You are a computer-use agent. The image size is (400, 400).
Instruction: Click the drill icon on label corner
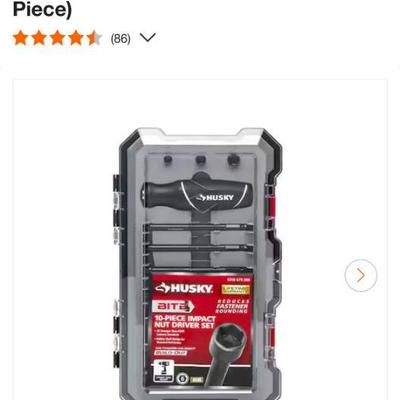coord(163,371)
